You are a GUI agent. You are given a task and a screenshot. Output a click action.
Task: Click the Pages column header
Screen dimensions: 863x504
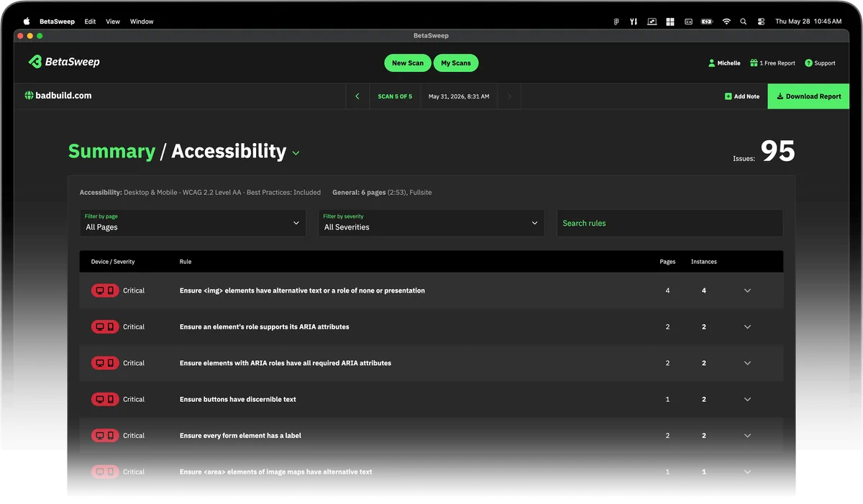click(667, 262)
